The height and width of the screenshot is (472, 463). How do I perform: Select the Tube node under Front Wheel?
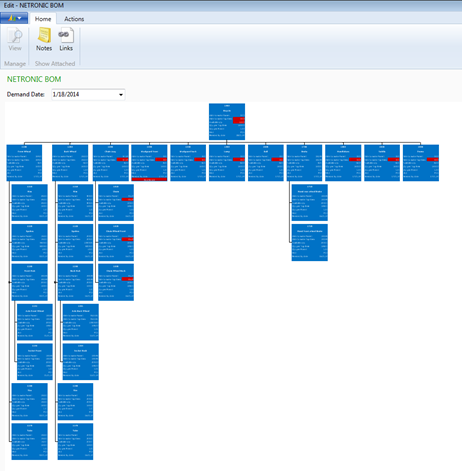click(30, 442)
